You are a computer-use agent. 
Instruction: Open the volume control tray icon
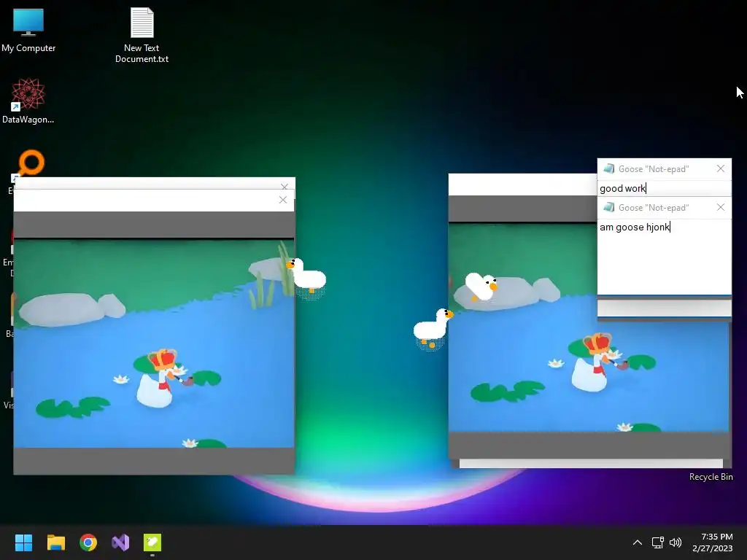pyautogui.click(x=676, y=542)
